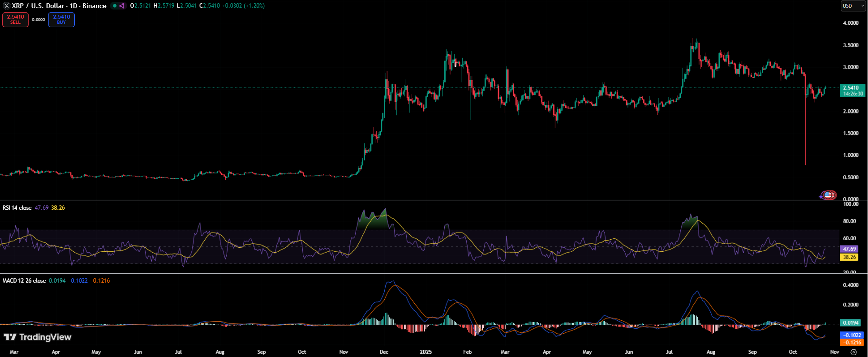Click the US flag economic events icon
The image size is (868, 357).
[x=829, y=195]
